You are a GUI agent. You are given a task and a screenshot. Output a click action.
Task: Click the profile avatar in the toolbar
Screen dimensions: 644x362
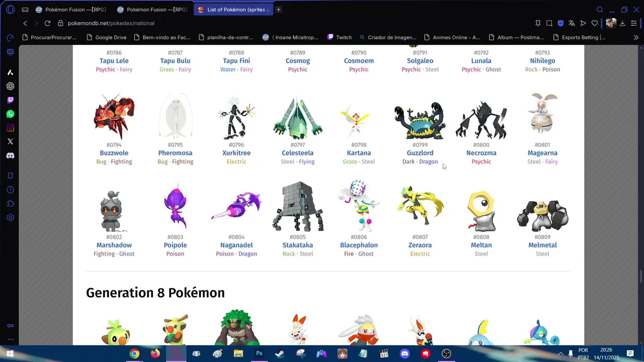pos(611,23)
